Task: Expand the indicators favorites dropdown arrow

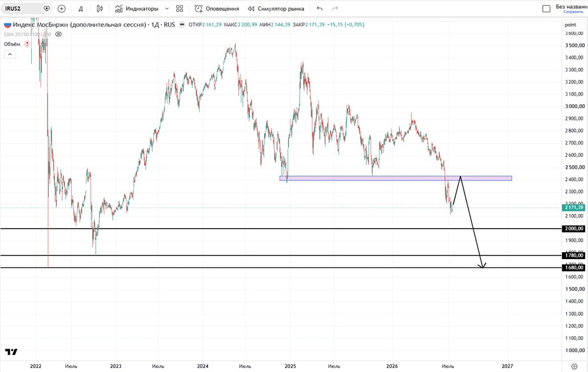Action: [x=167, y=9]
